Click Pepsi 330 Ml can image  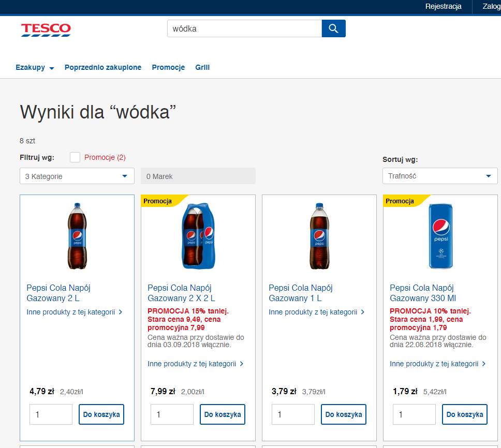click(440, 236)
